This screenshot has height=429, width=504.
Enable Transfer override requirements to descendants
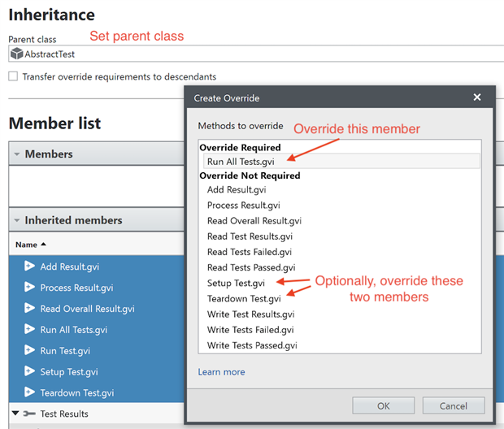[13, 76]
